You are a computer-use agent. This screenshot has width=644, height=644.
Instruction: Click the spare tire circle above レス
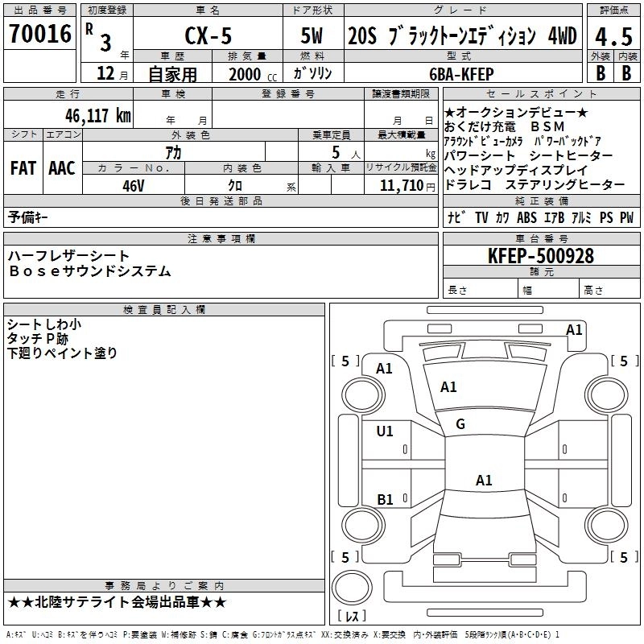(x=352, y=588)
